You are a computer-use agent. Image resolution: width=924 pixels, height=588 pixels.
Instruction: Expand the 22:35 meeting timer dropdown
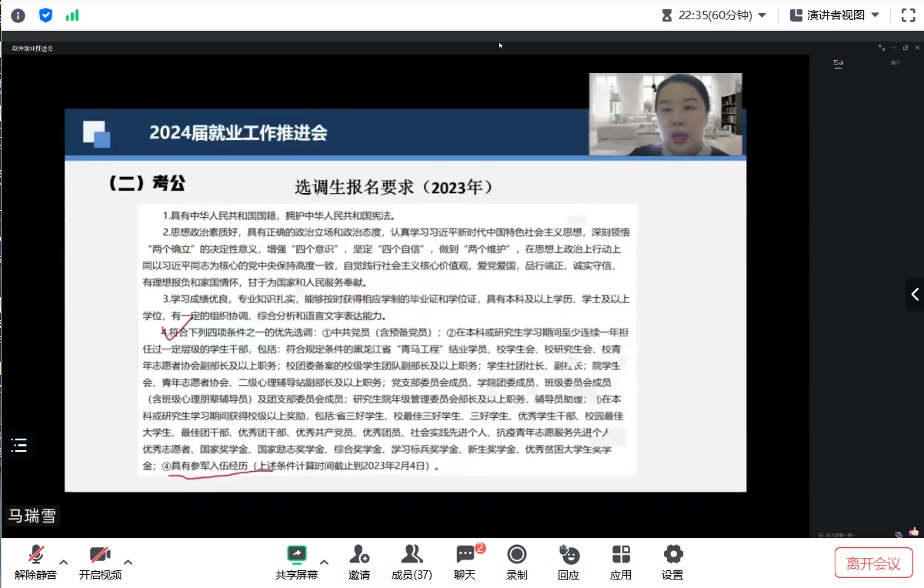762,15
